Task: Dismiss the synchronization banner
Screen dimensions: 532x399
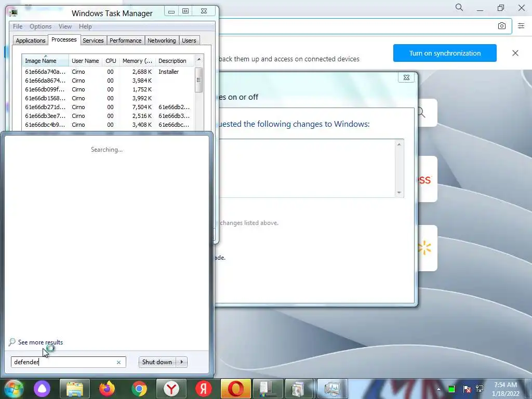Action: coord(515,53)
